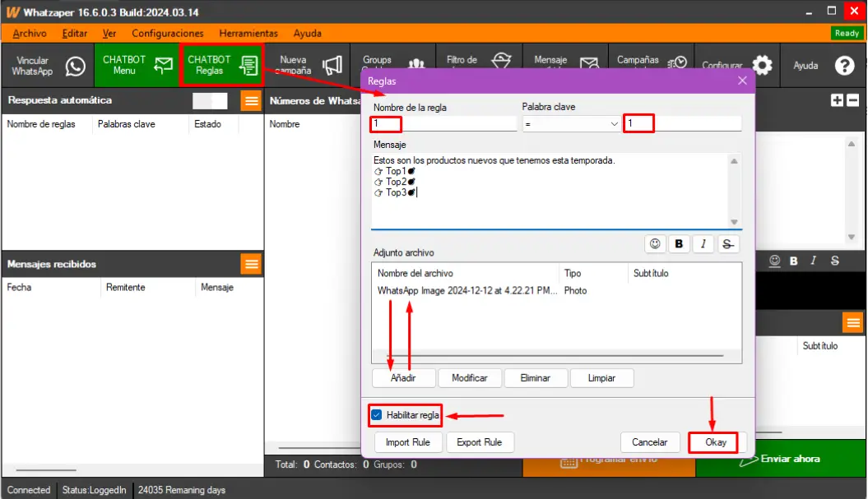Open the Herramientas menu
This screenshot has width=868, height=499.
tap(248, 34)
